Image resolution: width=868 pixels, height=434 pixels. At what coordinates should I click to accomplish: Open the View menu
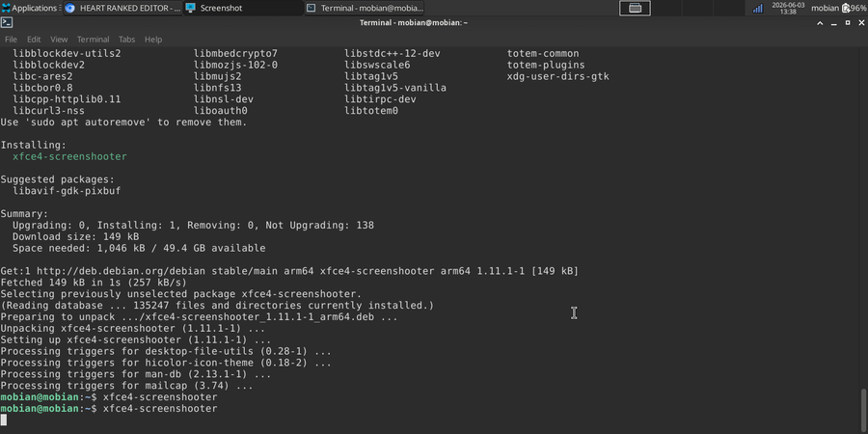[59, 40]
